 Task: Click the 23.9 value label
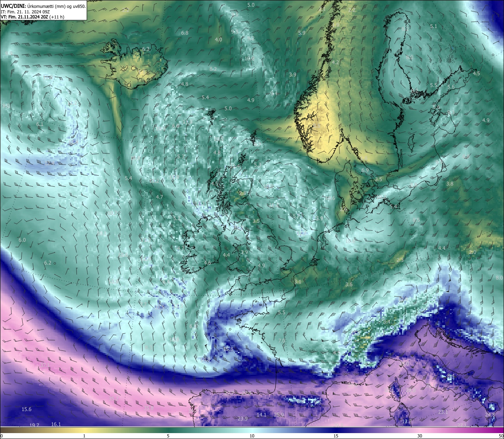click(x=243, y=419)
